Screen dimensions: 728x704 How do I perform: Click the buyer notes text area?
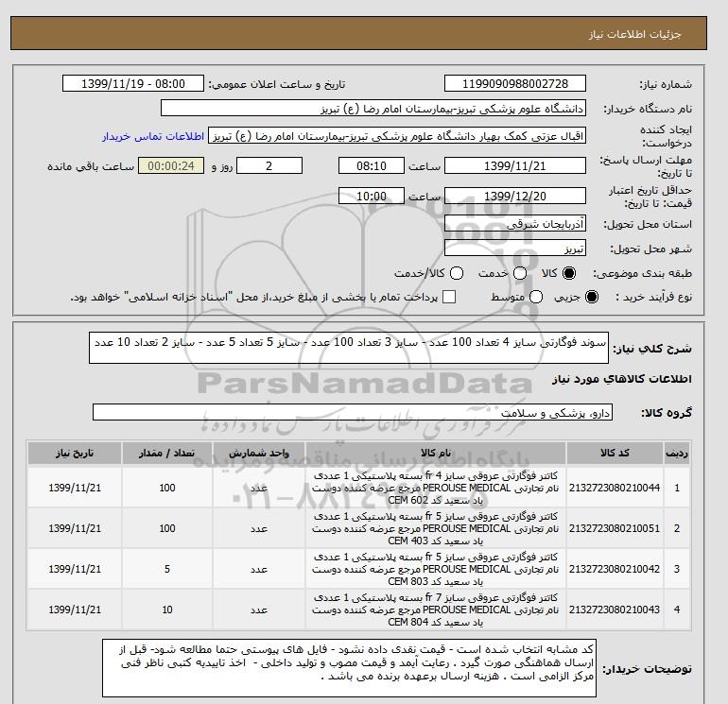(x=349, y=668)
